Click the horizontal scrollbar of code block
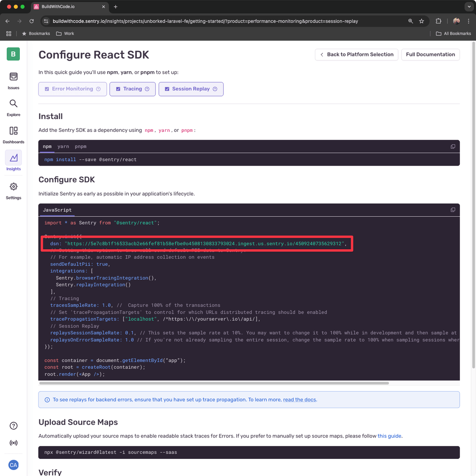 tap(214, 383)
